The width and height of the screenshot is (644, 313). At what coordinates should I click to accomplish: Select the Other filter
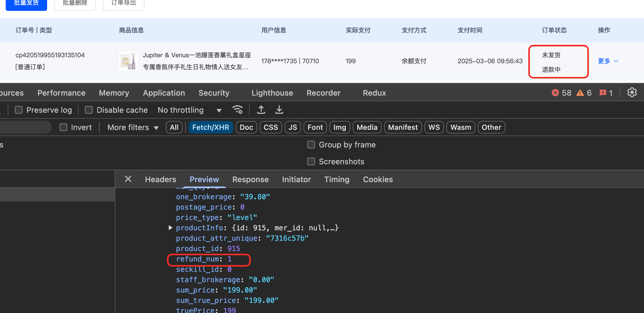click(491, 127)
